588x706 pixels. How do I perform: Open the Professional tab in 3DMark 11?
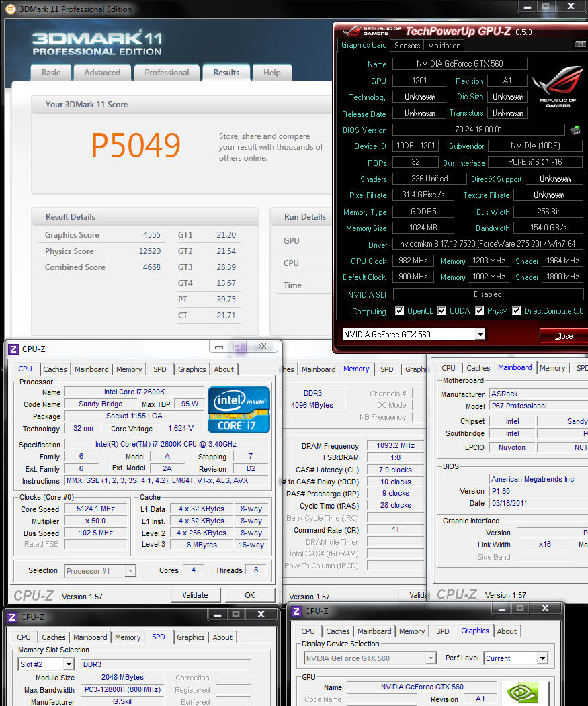click(x=167, y=73)
